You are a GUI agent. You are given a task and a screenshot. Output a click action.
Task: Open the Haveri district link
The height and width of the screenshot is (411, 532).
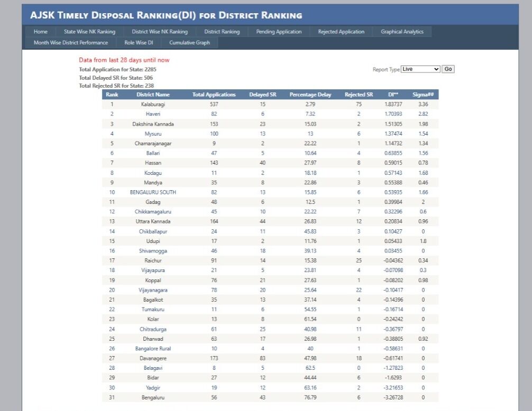tap(153, 114)
